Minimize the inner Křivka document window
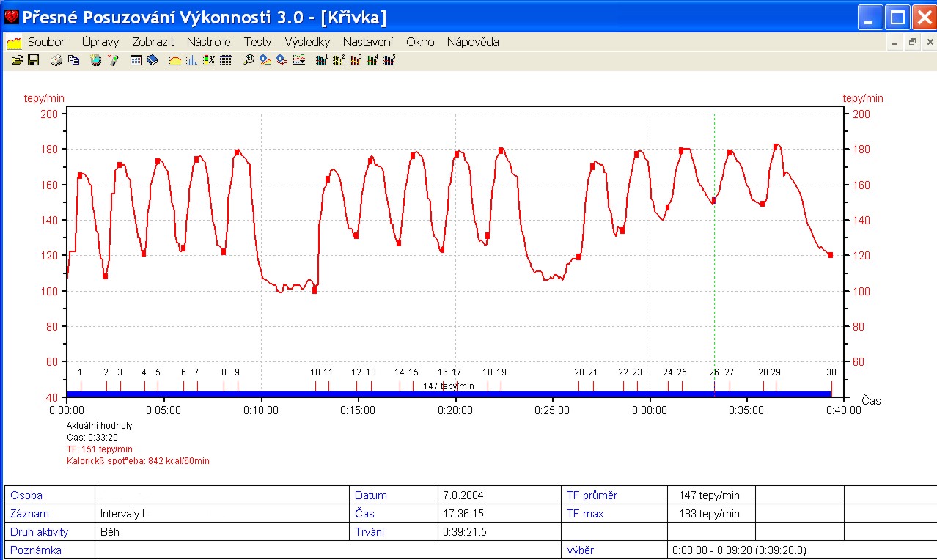The width and height of the screenshot is (937, 560). pos(895,43)
